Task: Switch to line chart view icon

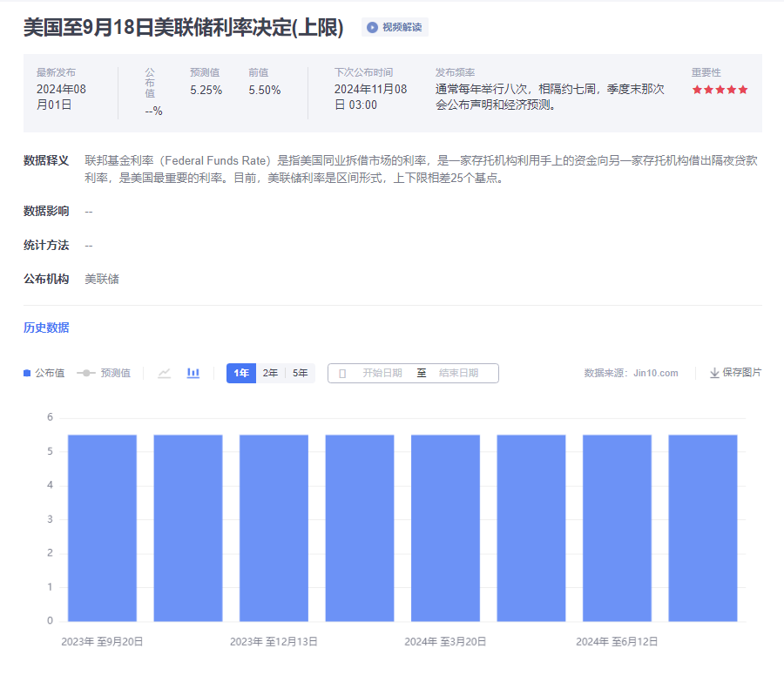Action: point(164,373)
